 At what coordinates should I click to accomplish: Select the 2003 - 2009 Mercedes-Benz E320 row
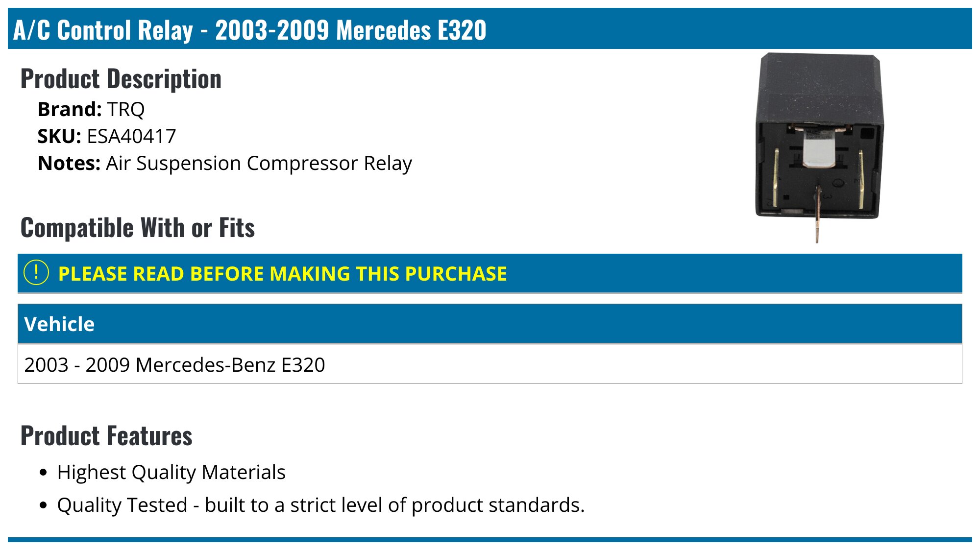[174, 365]
